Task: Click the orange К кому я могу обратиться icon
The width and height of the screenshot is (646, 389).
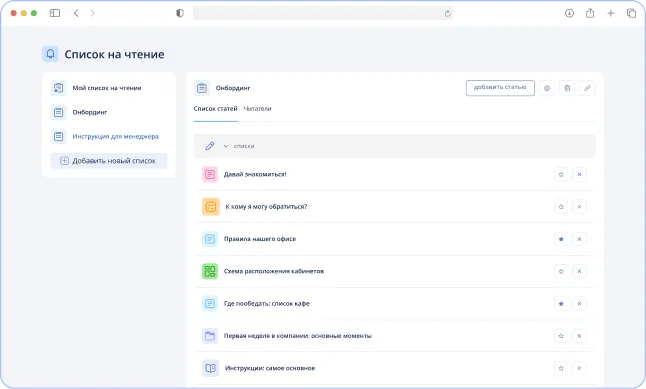Action: (211, 206)
